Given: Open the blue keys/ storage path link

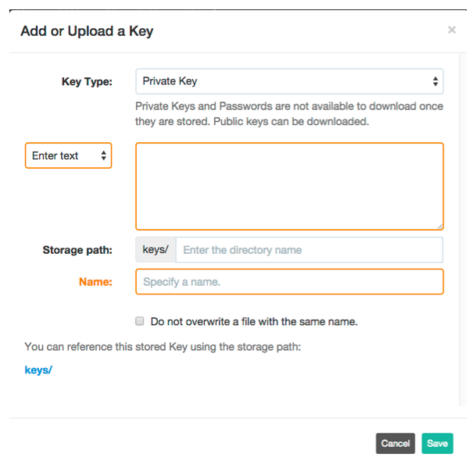Looking at the screenshot, I should (38, 370).
